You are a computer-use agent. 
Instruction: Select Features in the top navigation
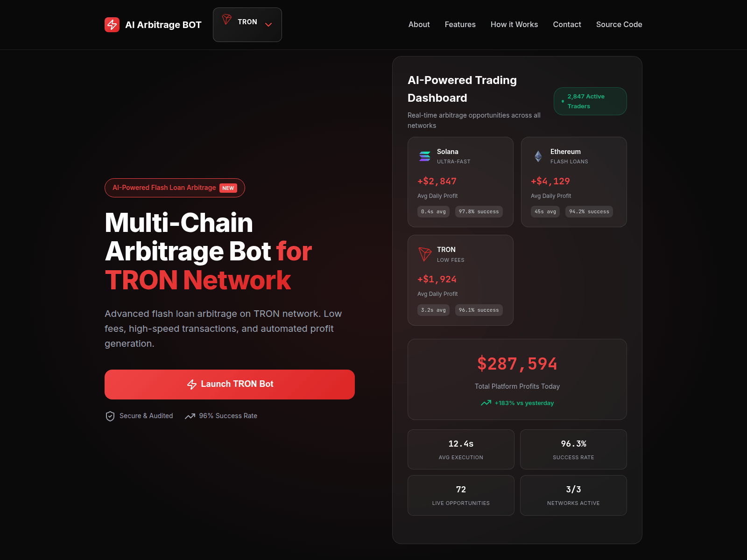click(460, 24)
